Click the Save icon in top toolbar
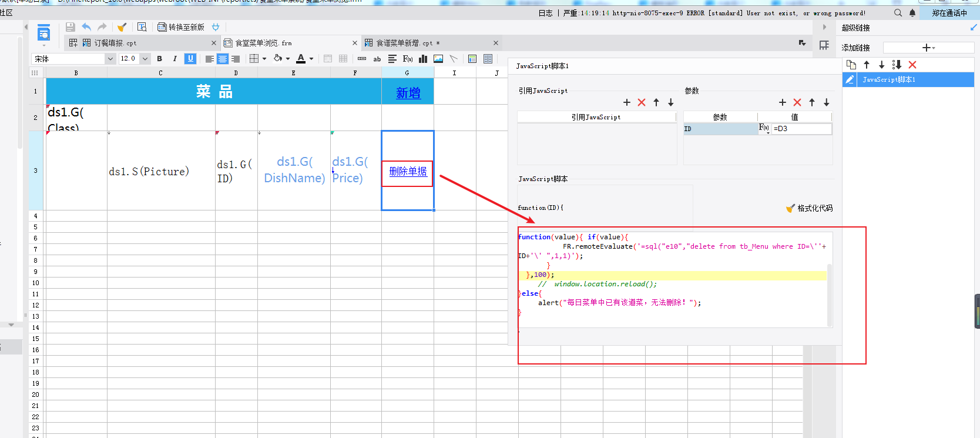 click(71, 27)
